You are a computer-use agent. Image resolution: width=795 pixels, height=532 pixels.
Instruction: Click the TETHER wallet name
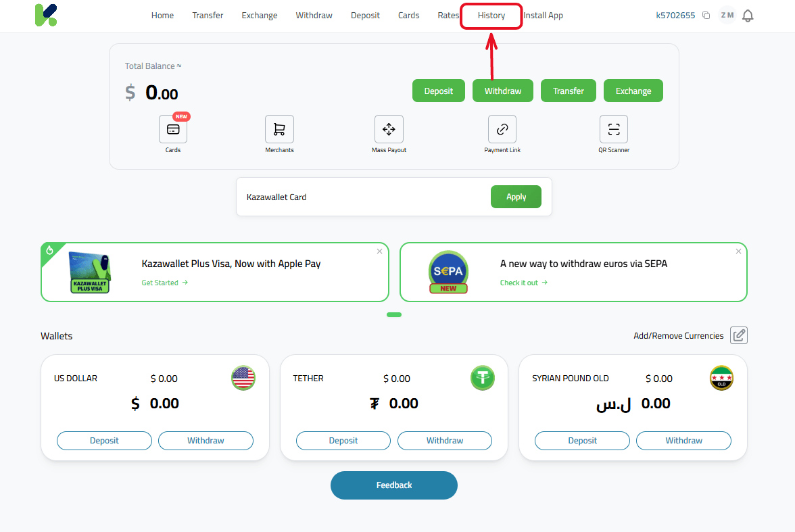tap(308, 379)
